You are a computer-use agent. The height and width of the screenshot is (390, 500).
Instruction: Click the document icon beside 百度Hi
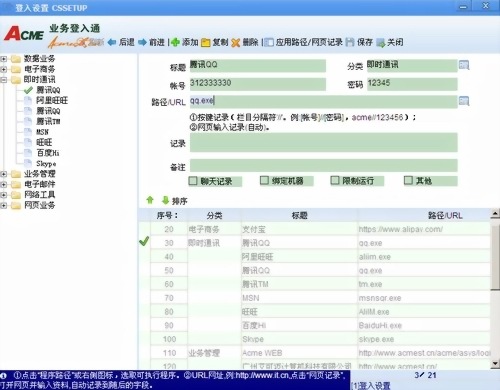tap(29, 153)
